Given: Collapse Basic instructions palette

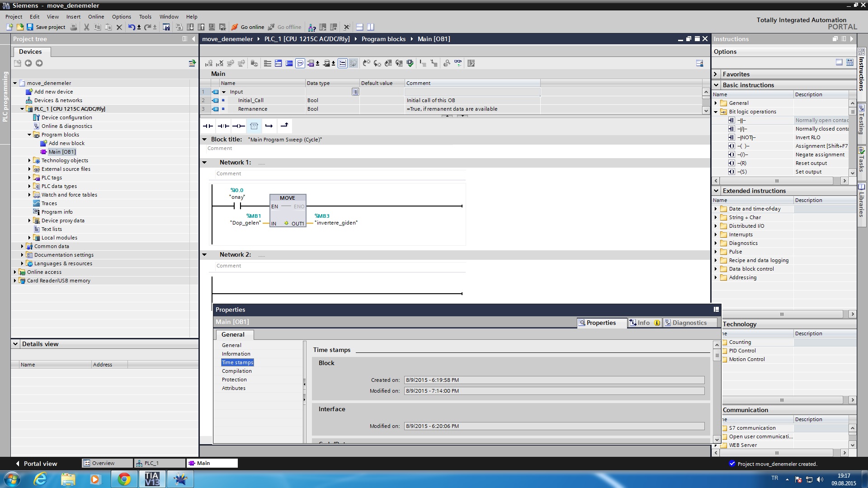Looking at the screenshot, I should coord(716,85).
